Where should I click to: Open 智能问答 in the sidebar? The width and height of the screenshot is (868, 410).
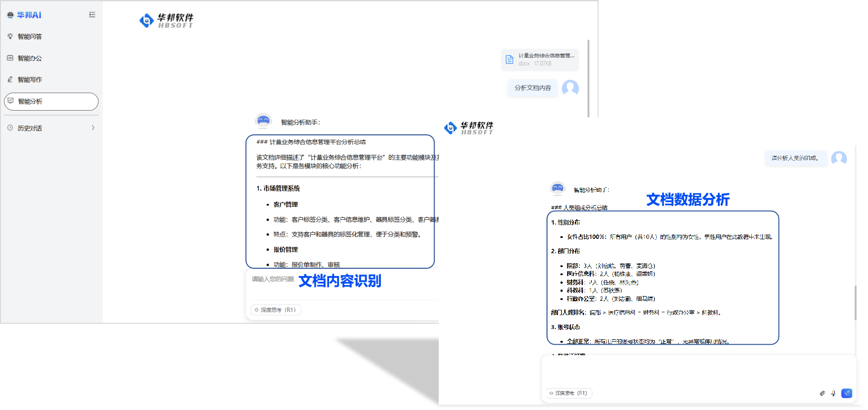[30, 37]
